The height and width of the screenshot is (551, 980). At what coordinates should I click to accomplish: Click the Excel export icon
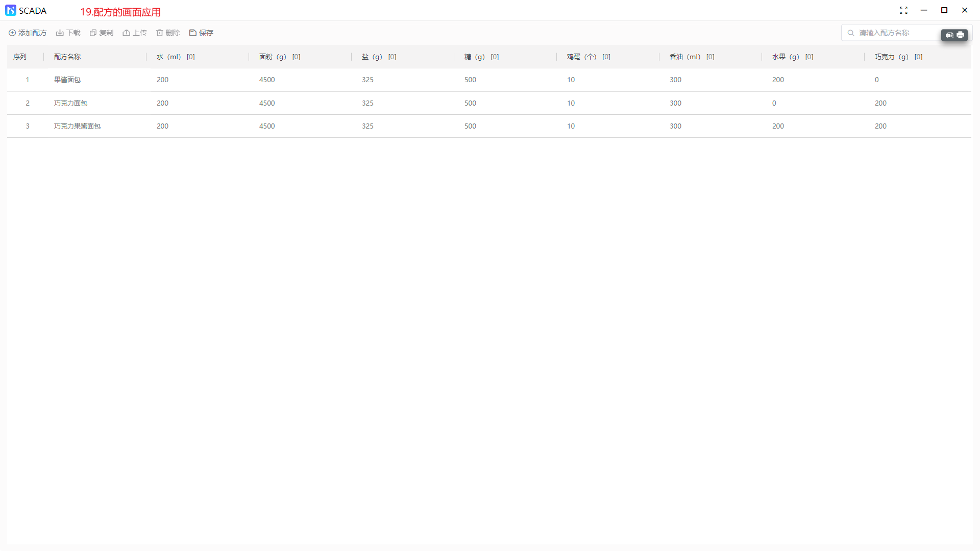pyautogui.click(x=949, y=35)
